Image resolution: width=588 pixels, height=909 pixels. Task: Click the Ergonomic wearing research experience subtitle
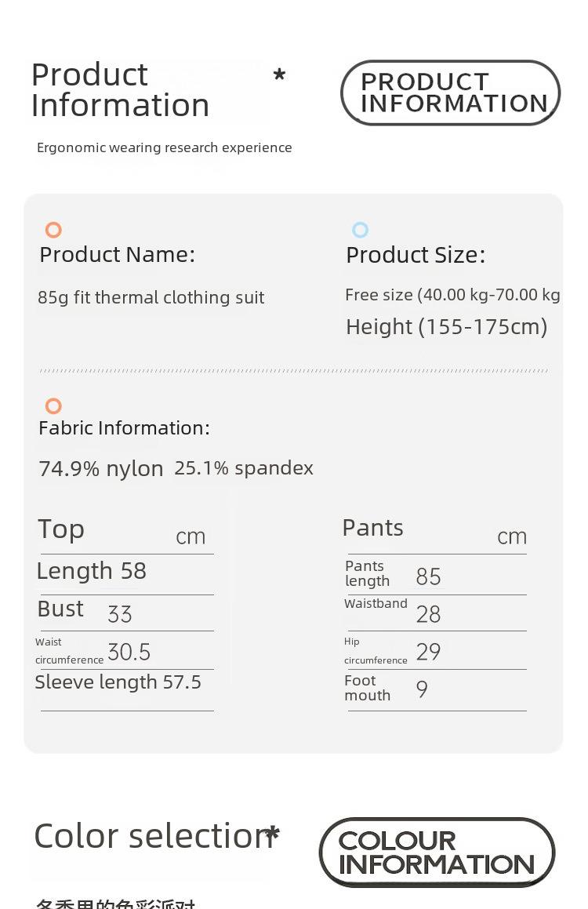165,147
